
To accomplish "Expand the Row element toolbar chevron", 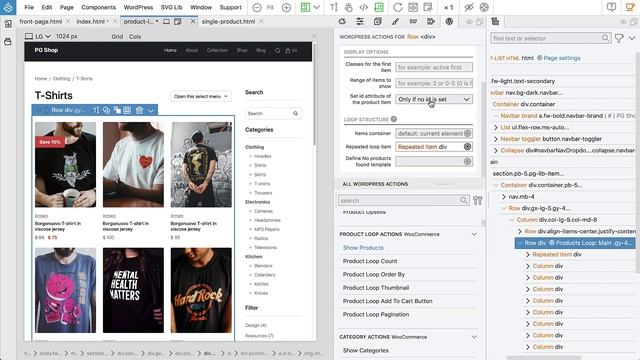I will (x=151, y=110).
